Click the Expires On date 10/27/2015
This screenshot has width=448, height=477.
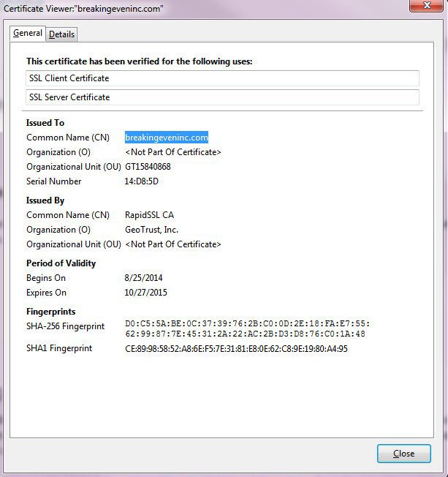coord(146,293)
